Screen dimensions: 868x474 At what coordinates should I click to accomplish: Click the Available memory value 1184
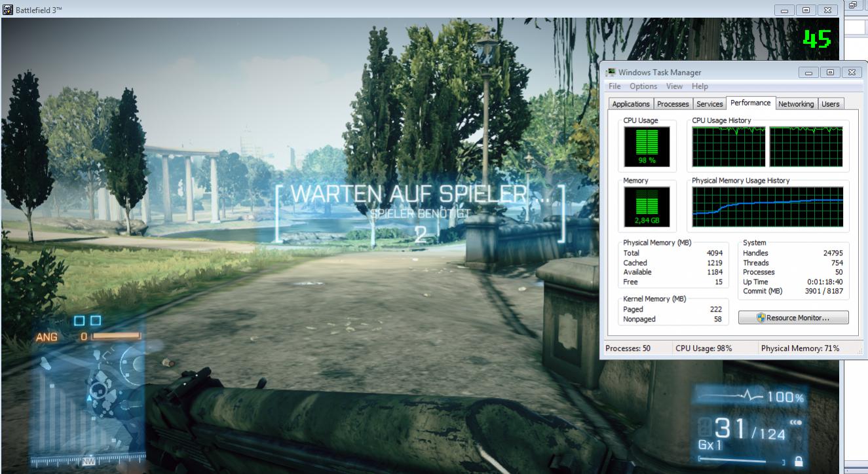click(x=714, y=272)
